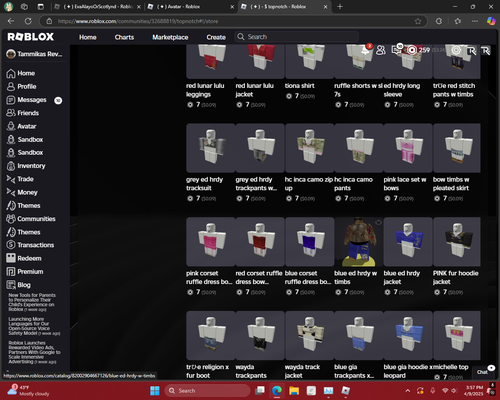Open Transactions in the sidebar
The image size is (500, 400).
(x=30, y=245)
